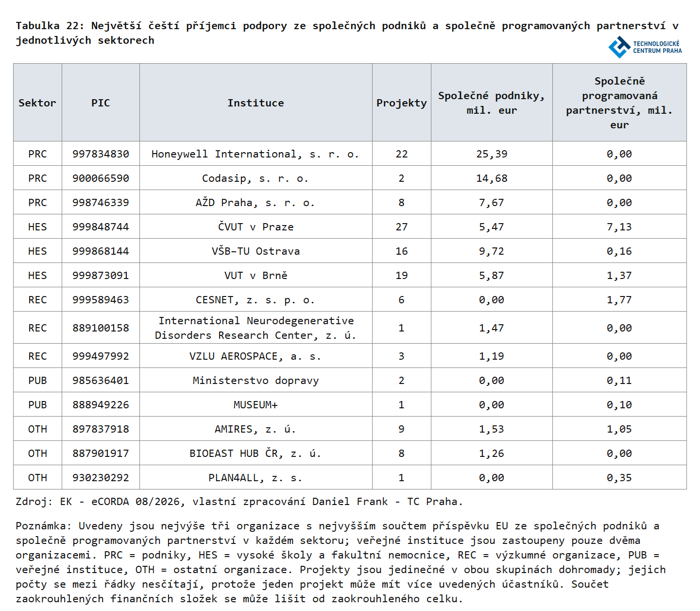
Task: Click the Technologické centrum Praha logo
Action: pos(645,47)
